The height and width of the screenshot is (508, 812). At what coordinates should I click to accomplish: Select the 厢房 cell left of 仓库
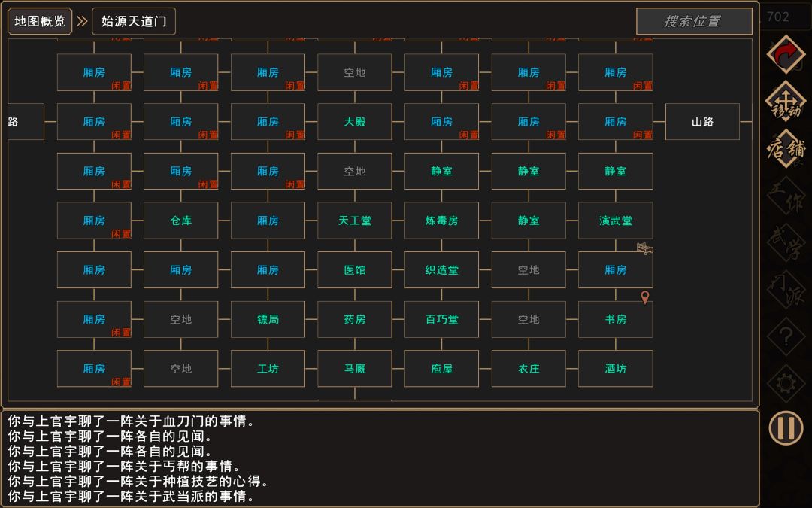94,221
